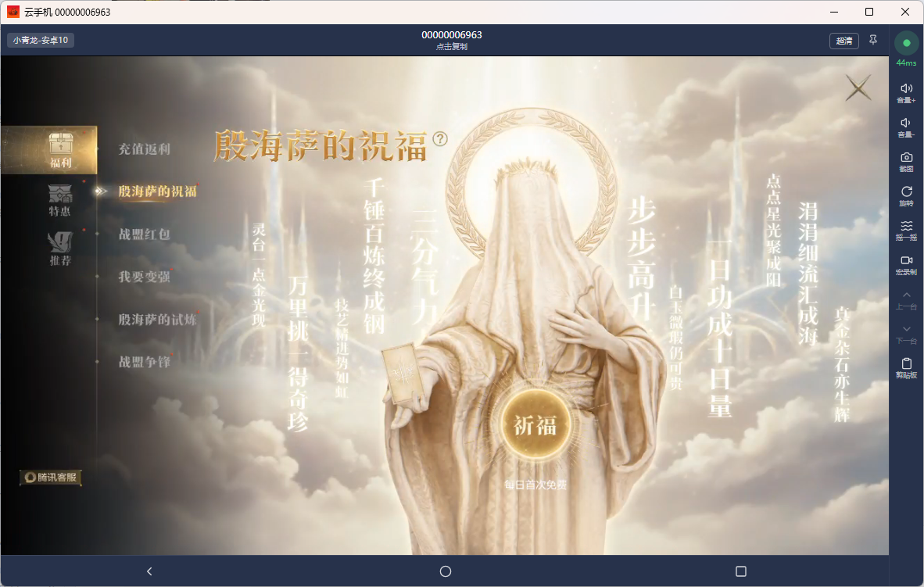This screenshot has height=587, width=924.
Task: Click the 涓涓细流汇成海 blessing text
Action: [808, 274]
